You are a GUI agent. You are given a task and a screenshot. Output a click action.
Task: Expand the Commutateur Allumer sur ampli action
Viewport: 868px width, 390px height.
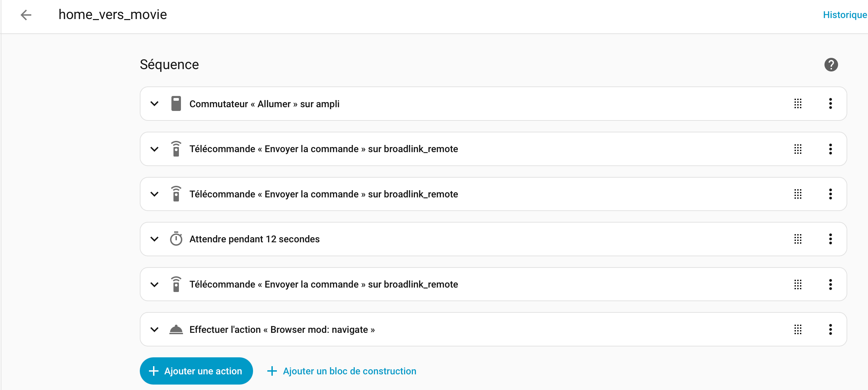click(154, 104)
